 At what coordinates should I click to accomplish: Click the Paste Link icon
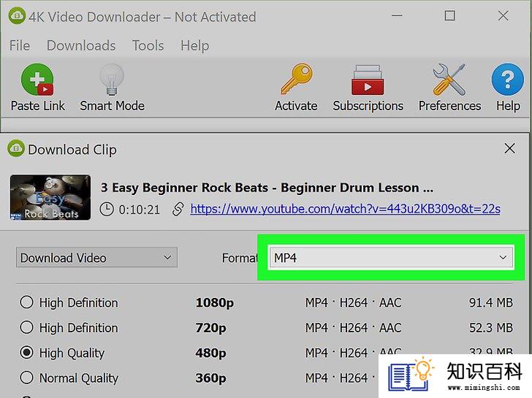pos(37,80)
